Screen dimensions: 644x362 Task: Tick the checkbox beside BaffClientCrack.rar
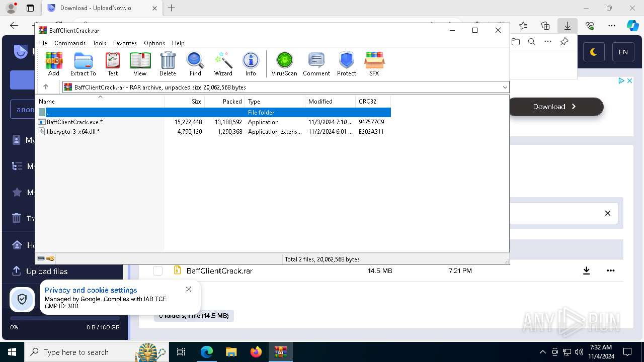coord(158,271)
